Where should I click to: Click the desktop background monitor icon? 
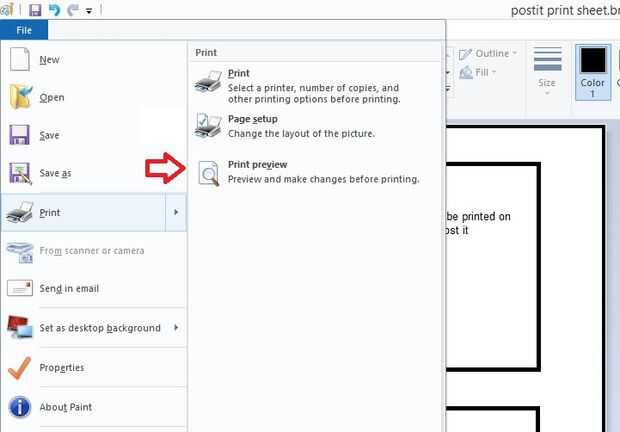click(20, 327)
